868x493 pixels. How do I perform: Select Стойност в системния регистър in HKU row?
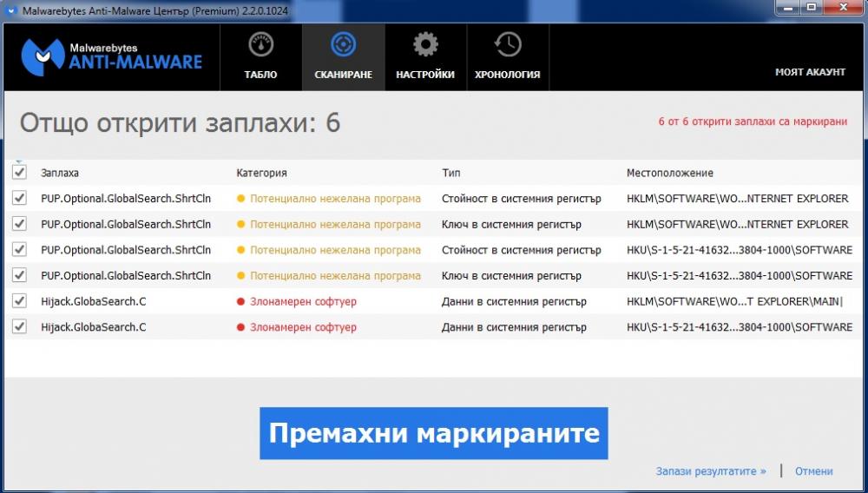point(521,250)
